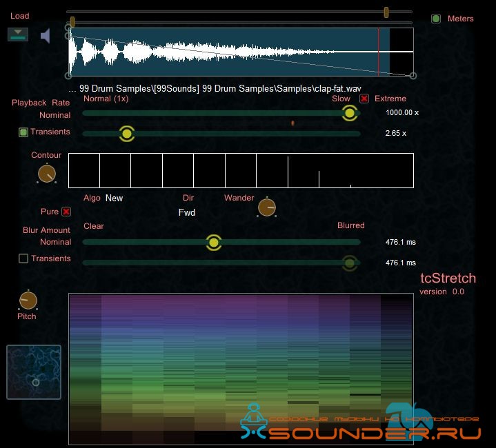Change the Dir value Fwd

(187, 212)
